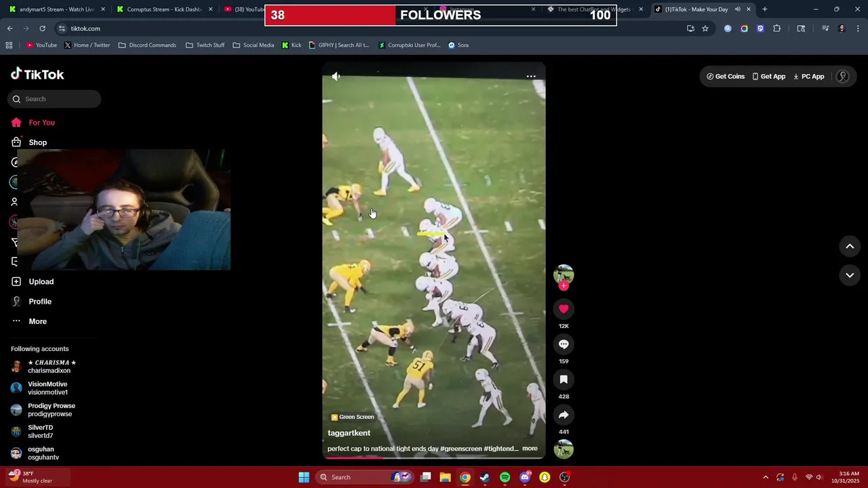Show hidden system tray icons

pyautogui.click(x=766, y=477)
